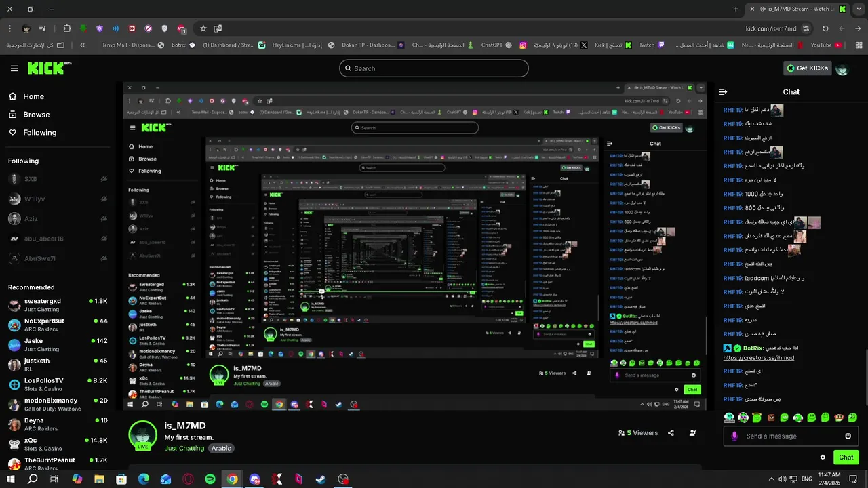Bookmark this page with the star icon
This screenshot has width=868, height=488.
coord(203,28)
